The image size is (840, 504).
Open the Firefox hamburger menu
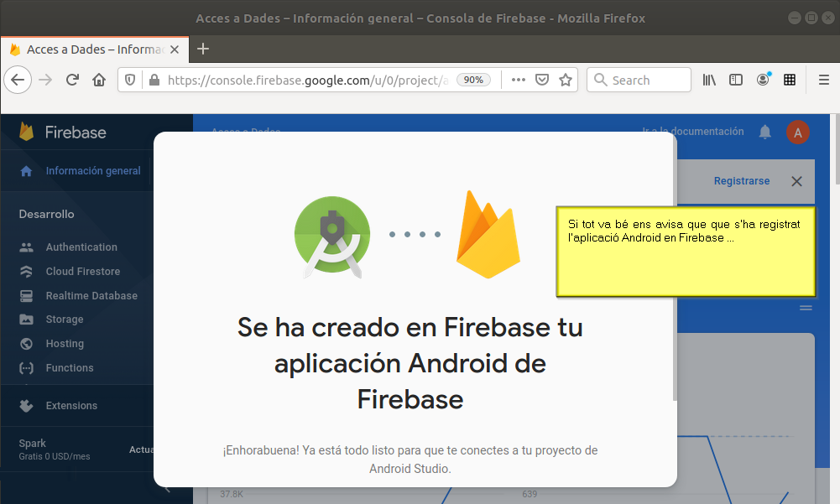coord(824,81)
